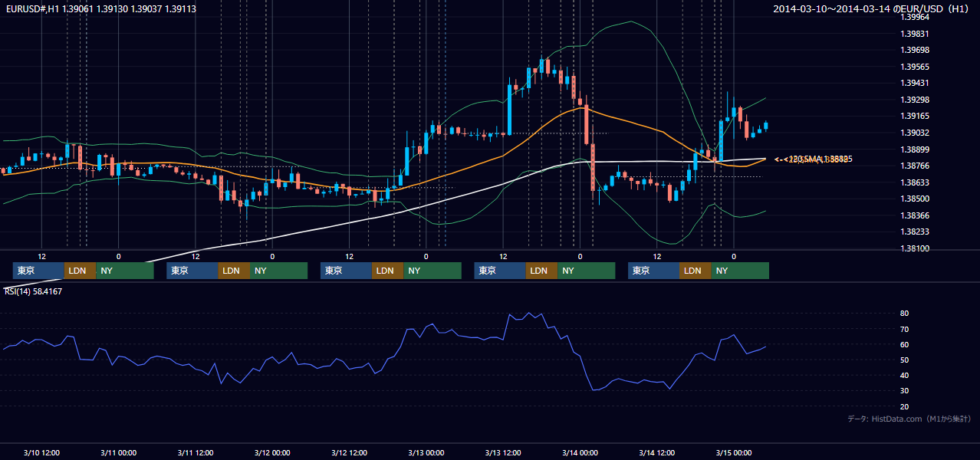Click price axis value 1.38766
The height and width of the screenshot is (460, 980).
pos(914,166)
